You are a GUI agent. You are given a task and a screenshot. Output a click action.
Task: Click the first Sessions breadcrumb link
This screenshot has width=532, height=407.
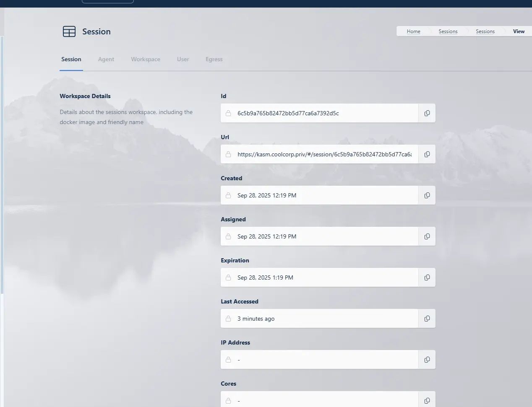pos(448,31)
